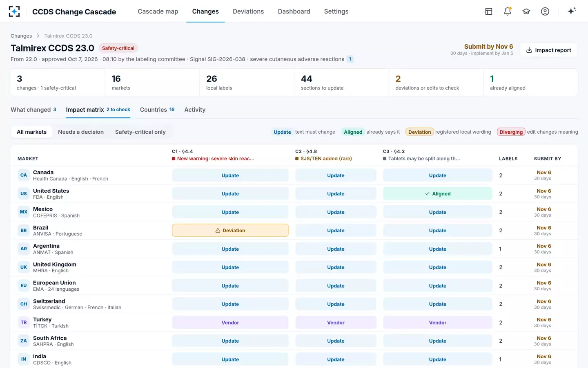Open the notifications bell
The image size is (588, 368).
tap(508, 11)
